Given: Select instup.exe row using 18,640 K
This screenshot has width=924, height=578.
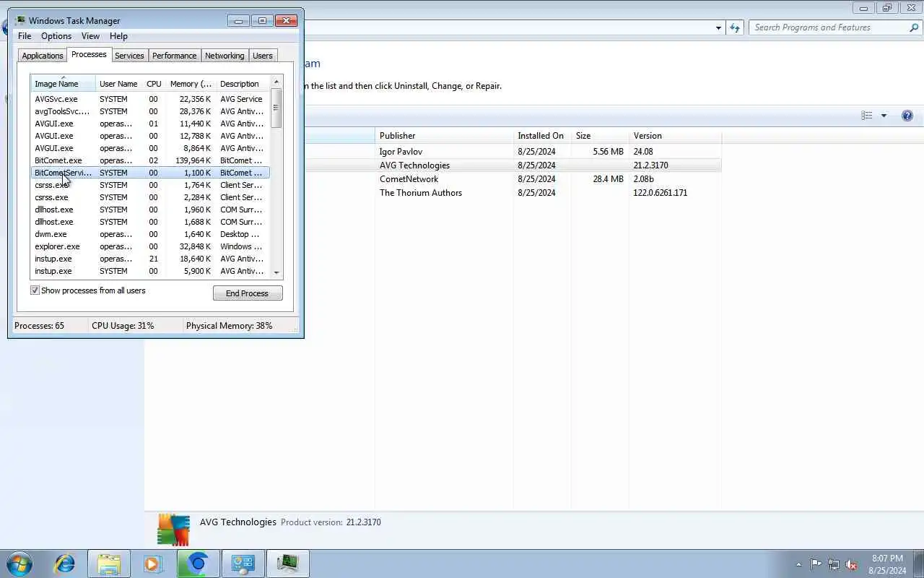Looking at the screenshot, I should coord(150,259).
